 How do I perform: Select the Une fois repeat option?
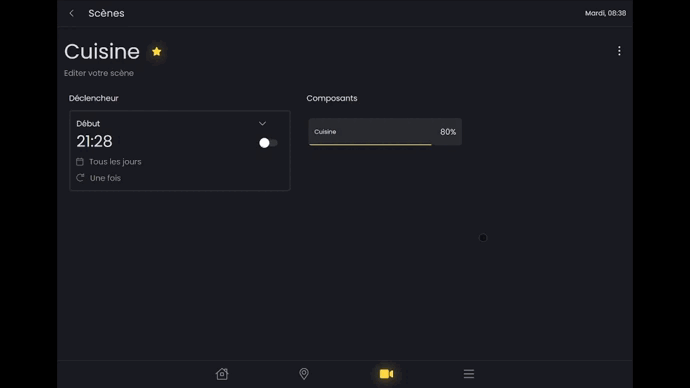coord(105,178)
